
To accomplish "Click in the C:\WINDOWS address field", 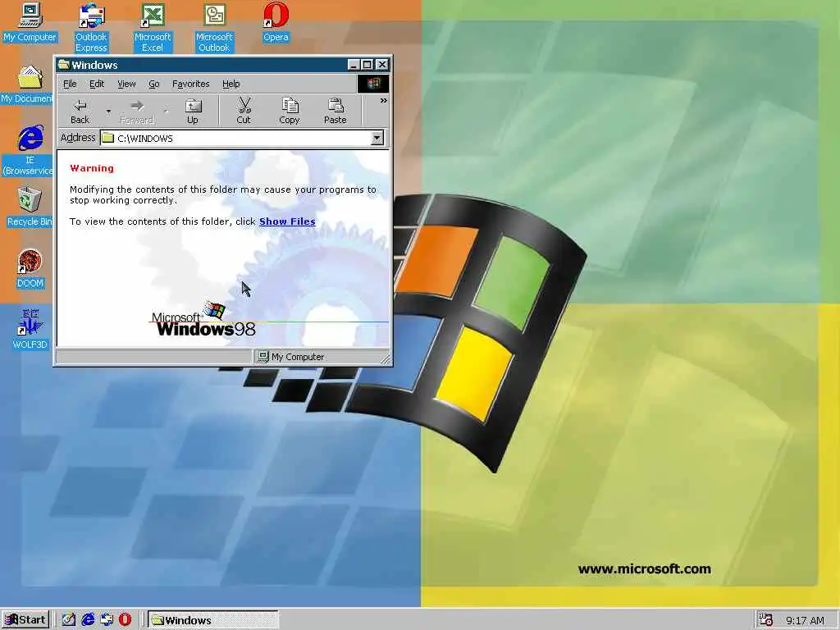I will 235,138.
